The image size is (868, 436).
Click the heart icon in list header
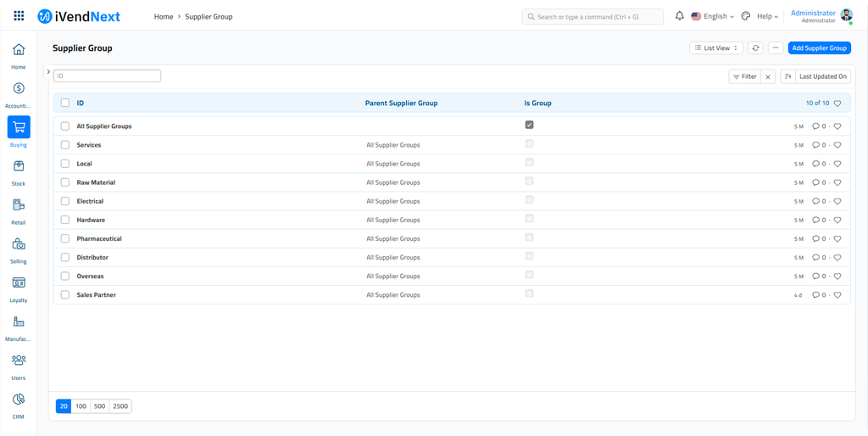(x=837, y=103)
